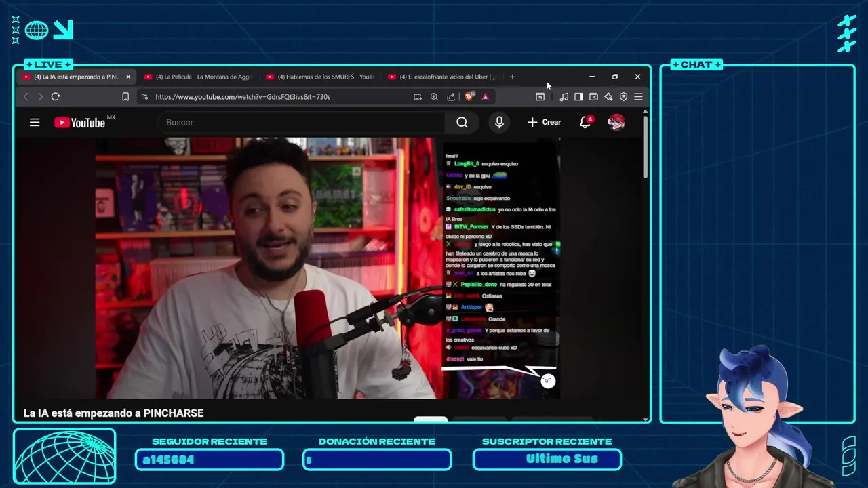Click the LIVE label on overlay
Image resolution: width=868 pixels, height=488 pixels.
pyautogui.click(x=48, y=64)
